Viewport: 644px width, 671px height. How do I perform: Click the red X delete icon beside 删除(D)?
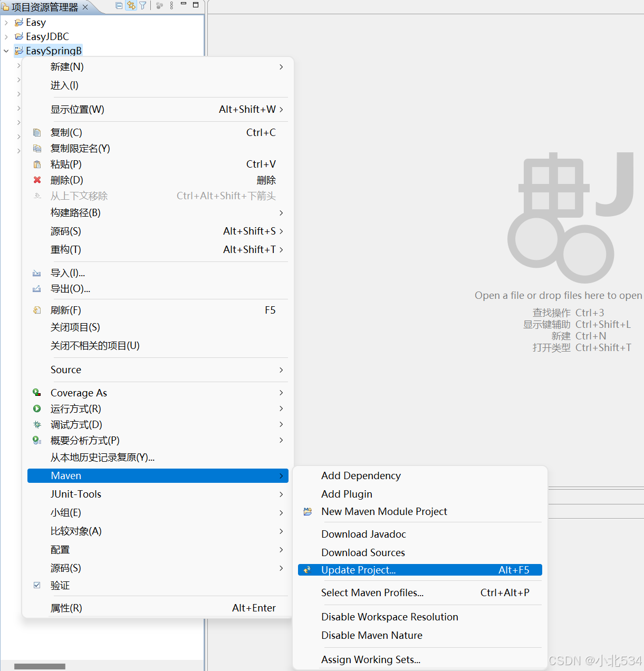tap(37, 180)
